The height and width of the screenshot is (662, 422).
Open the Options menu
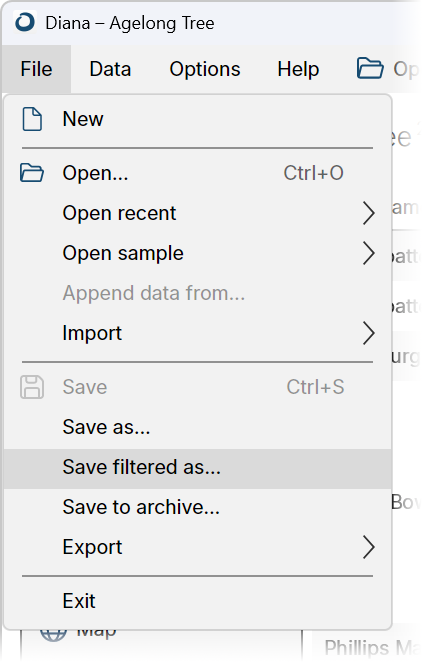205,69
